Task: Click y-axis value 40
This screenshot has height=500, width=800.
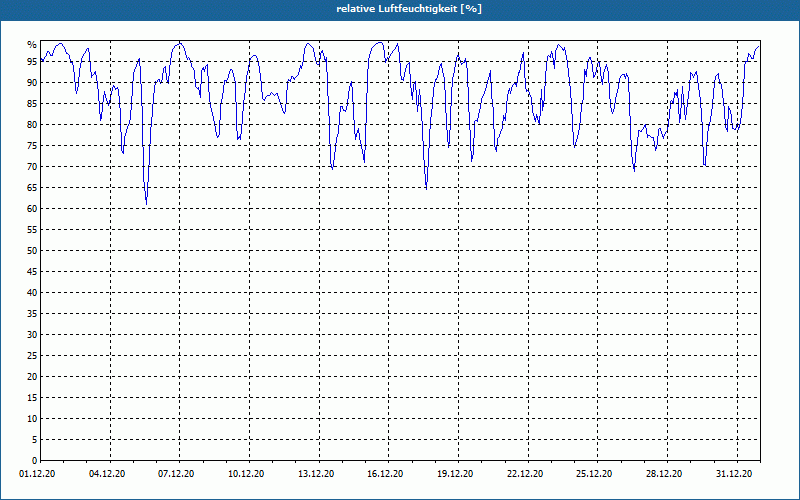Action: point(32,293)
